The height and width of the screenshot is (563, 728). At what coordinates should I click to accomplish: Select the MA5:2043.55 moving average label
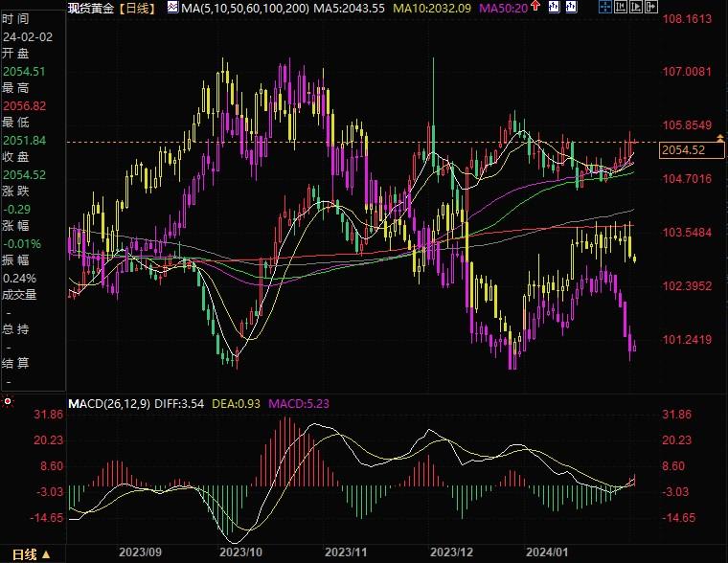pos(351,8)
